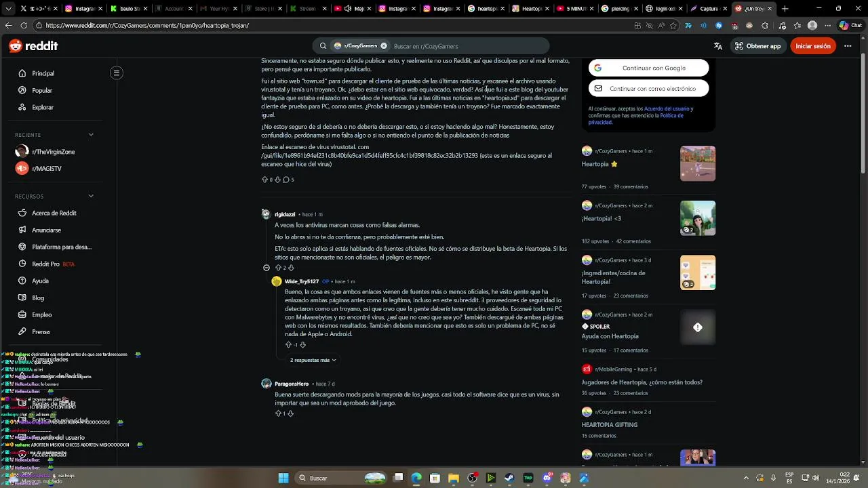This screenshot has width=868, height=488.
Task: Upvote ParagonsHero's comment
Action: click(x=278, y=413)
